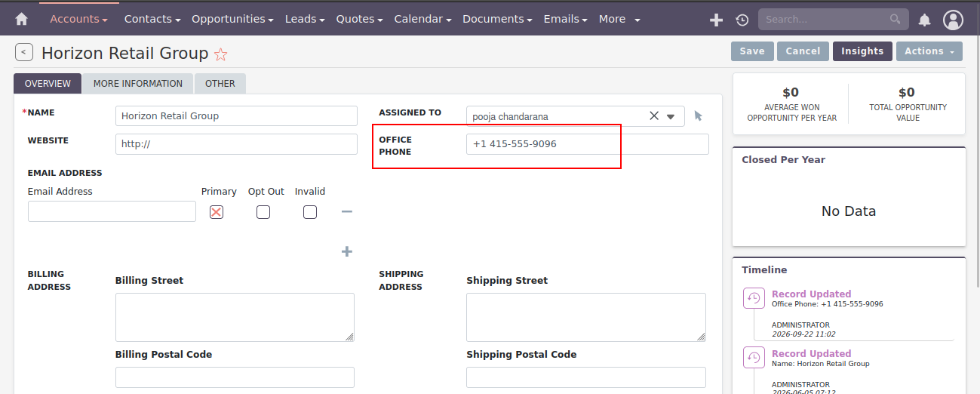
Task: Click in the top search box
Action: coord(833,19)
